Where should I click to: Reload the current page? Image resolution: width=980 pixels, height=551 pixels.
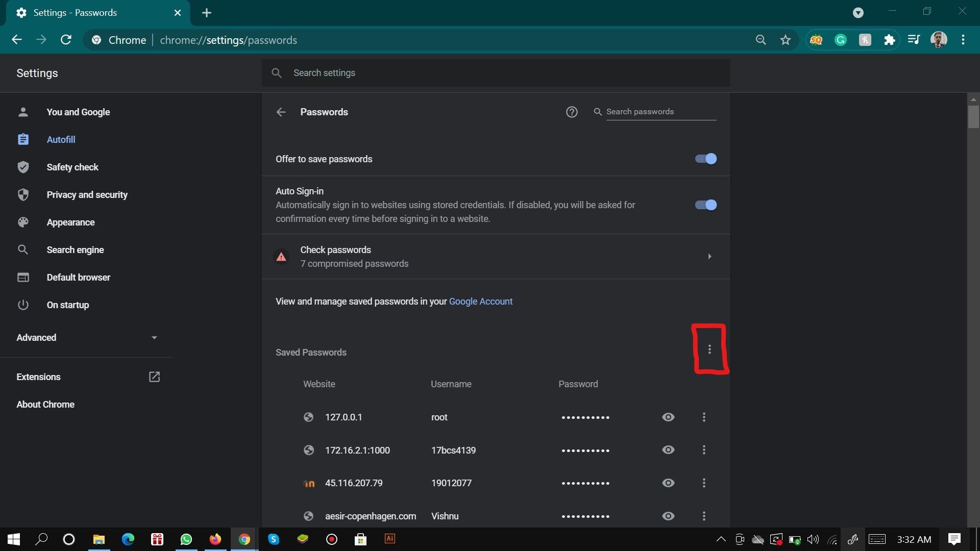(x=66, y=40)
